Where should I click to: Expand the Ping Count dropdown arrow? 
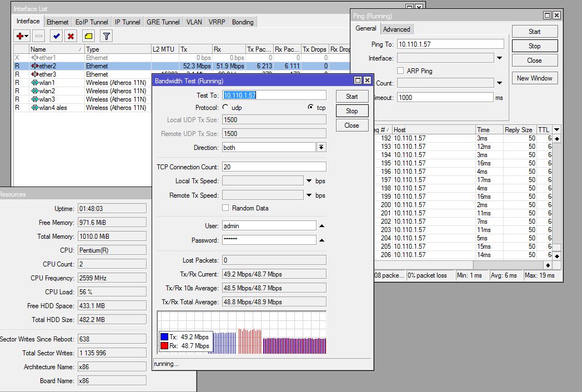(500, 83)
